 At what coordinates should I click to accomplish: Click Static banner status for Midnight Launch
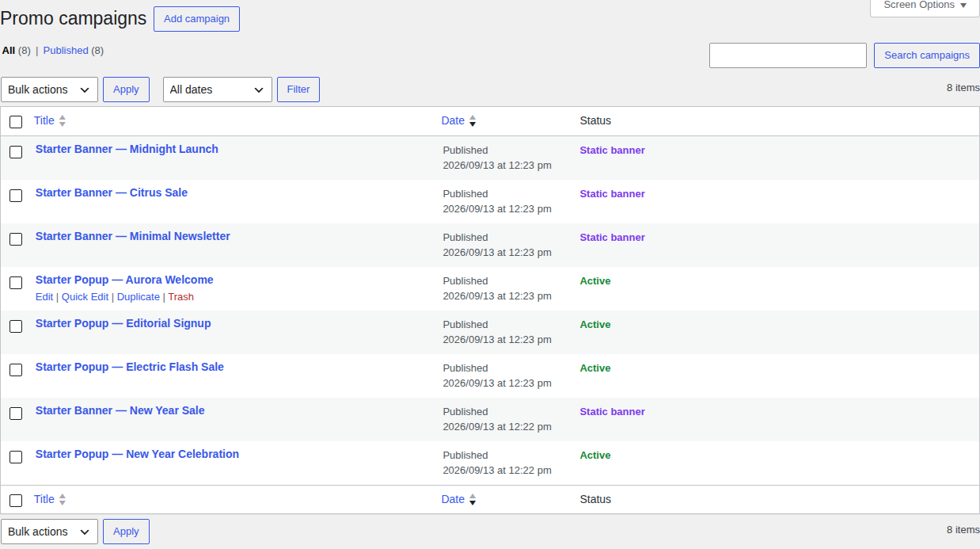(613, 151)
